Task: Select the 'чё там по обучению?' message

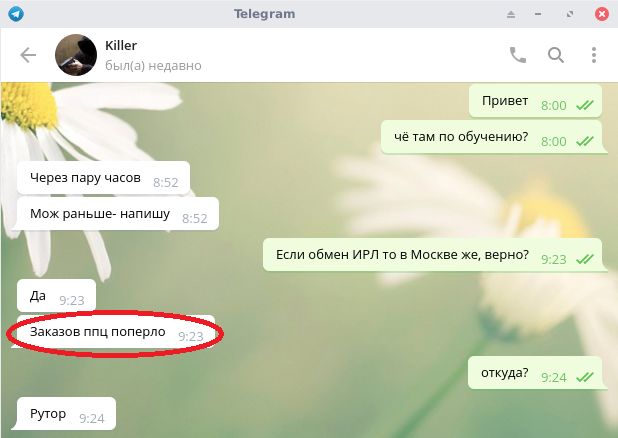Action: tap(491, 137)
